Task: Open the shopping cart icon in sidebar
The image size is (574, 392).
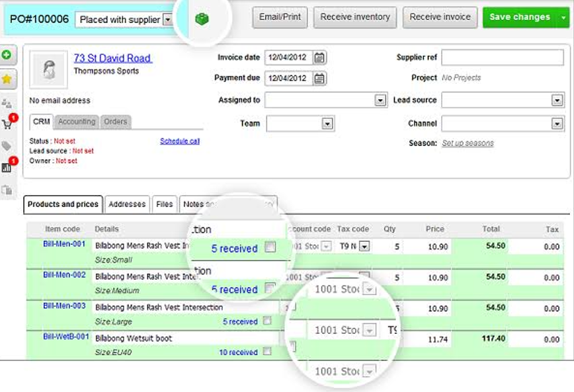Action: click(7, 124)
